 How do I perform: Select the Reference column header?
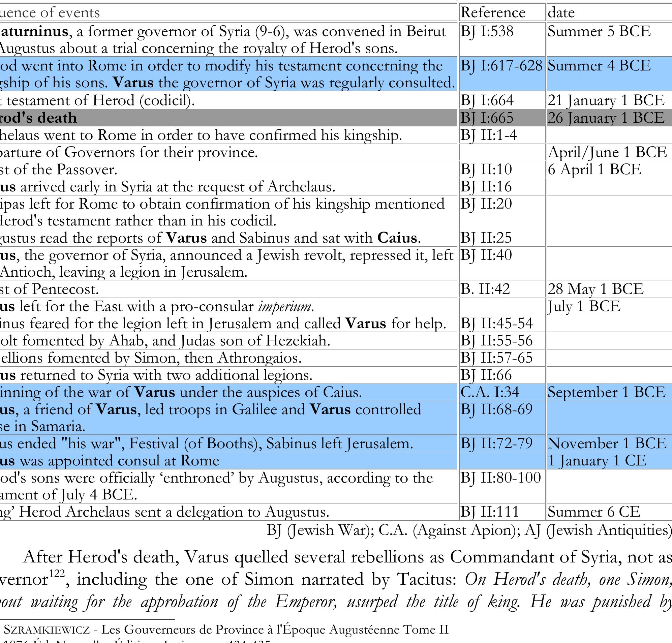(493, 12)
